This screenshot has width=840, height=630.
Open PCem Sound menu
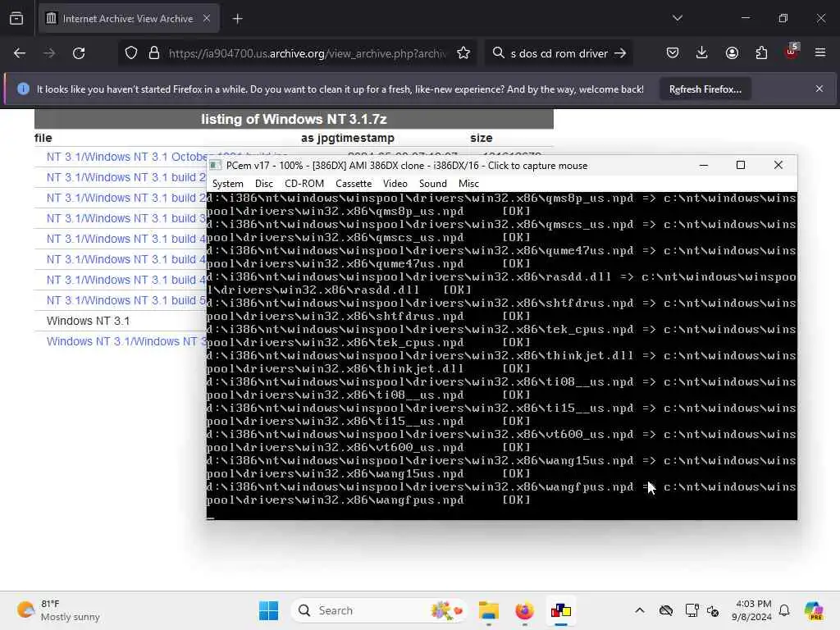[x=433, y=184]
